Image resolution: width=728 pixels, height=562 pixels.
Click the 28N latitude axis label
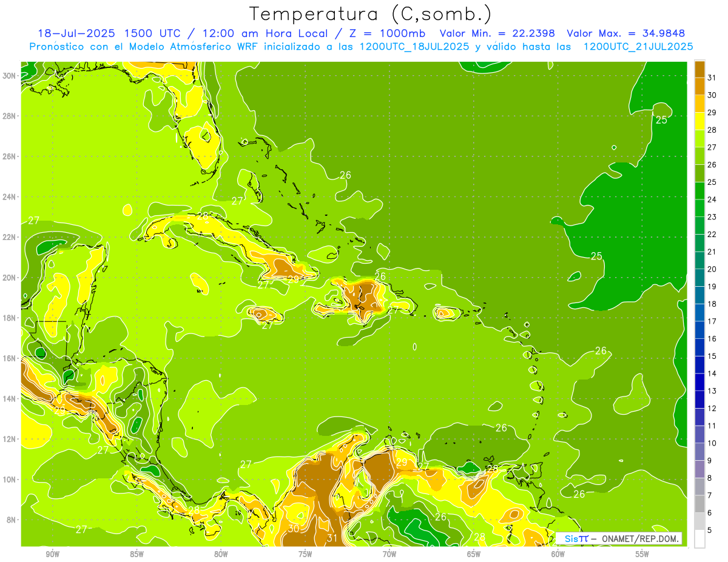pos(9,116)
